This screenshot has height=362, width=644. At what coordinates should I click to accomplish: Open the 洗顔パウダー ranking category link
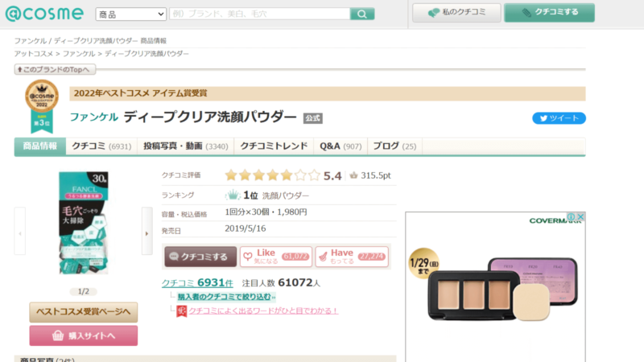[x=286, y=195]
